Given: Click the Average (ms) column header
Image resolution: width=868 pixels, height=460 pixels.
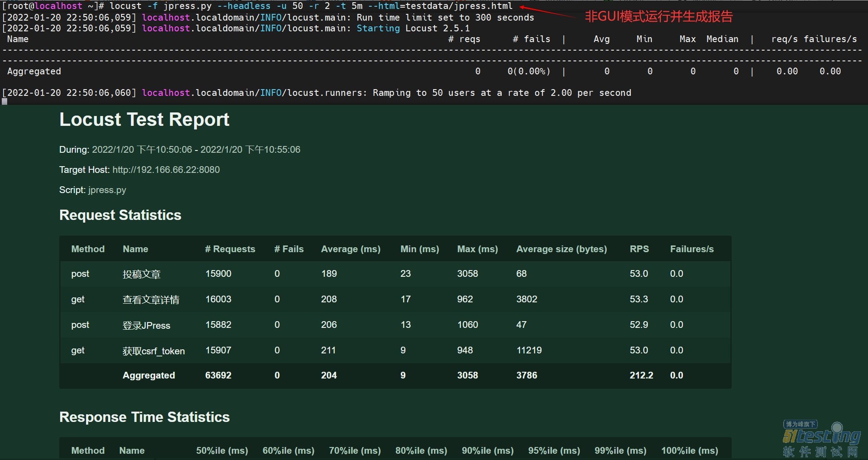Looking at the screenshot, I should click(351, 249).
